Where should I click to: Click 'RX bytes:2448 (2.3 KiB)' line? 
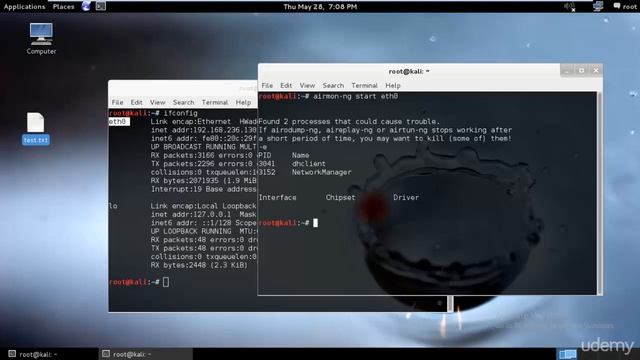(x=199, y=265)
